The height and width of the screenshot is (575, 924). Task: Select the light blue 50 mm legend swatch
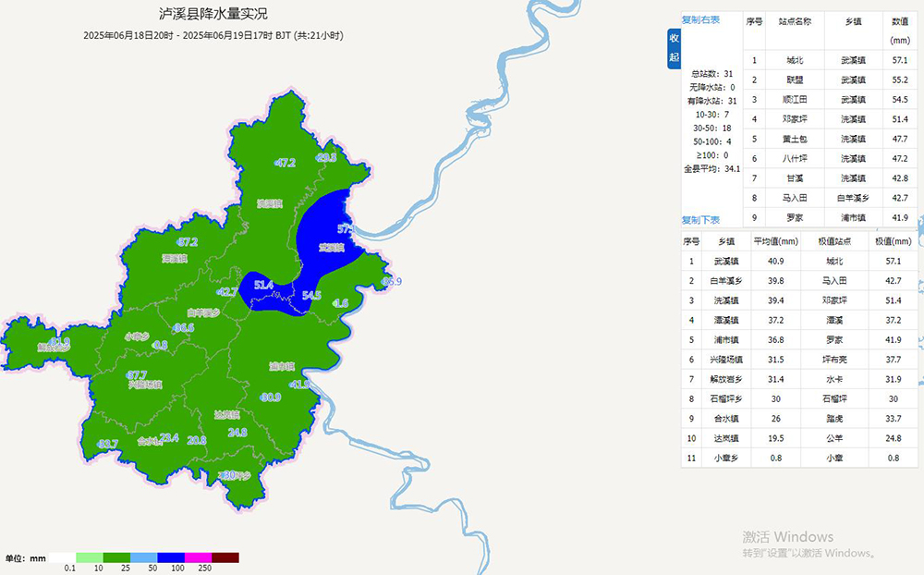(144, 557)
